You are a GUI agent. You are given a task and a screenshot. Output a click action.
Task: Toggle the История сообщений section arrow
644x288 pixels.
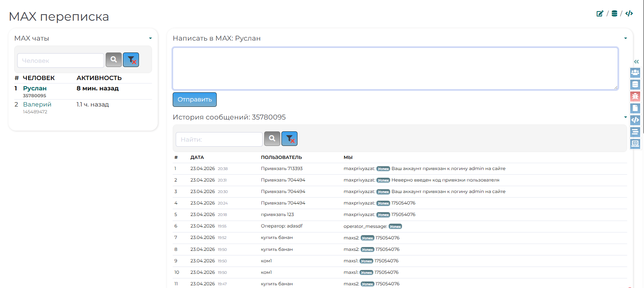tap(625, 117)
